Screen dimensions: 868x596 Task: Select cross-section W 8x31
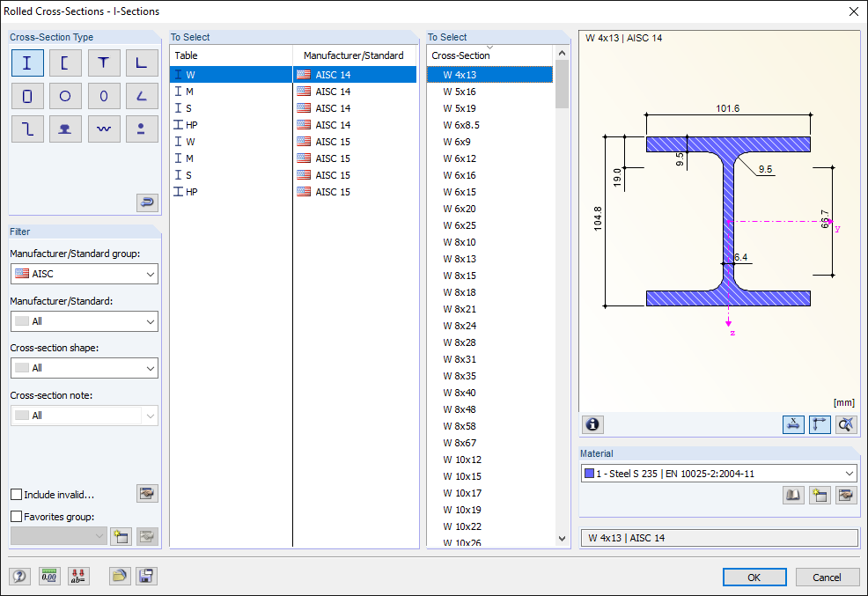490,359
